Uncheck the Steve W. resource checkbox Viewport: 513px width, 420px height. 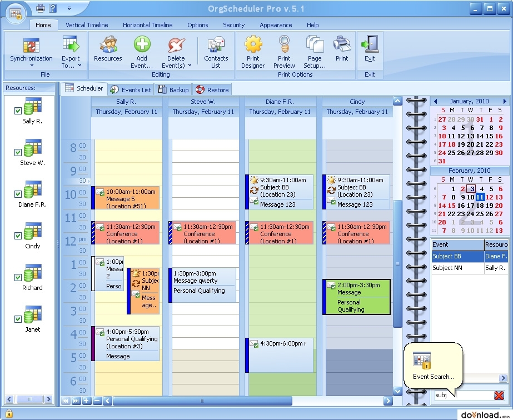coord(18,152)
